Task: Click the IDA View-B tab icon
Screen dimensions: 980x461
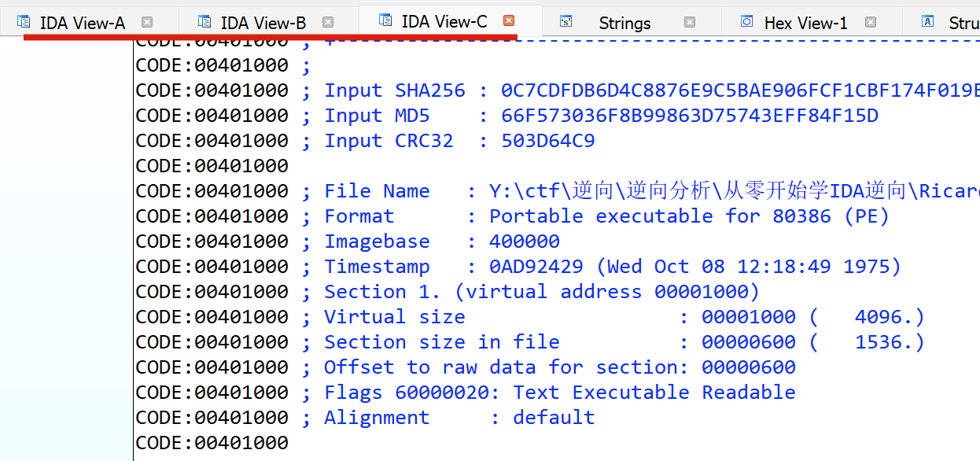Action: click(x=204, y=21)
